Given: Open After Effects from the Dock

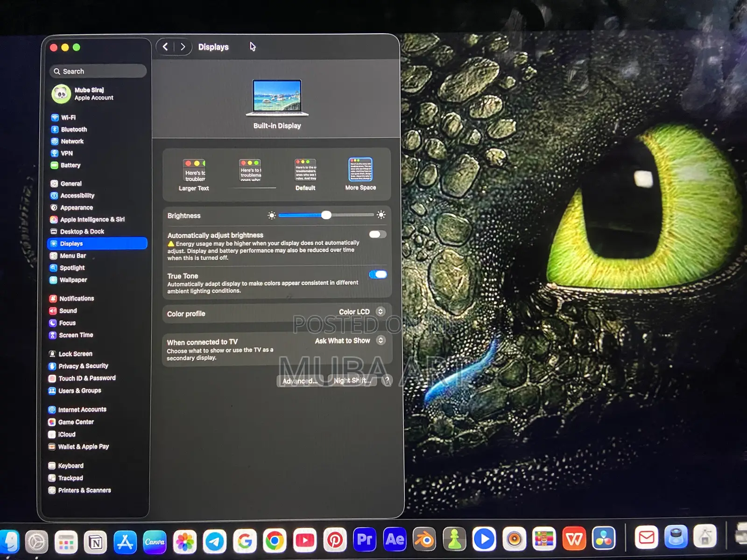Looking at the screenshot, I should pos(395,539).
